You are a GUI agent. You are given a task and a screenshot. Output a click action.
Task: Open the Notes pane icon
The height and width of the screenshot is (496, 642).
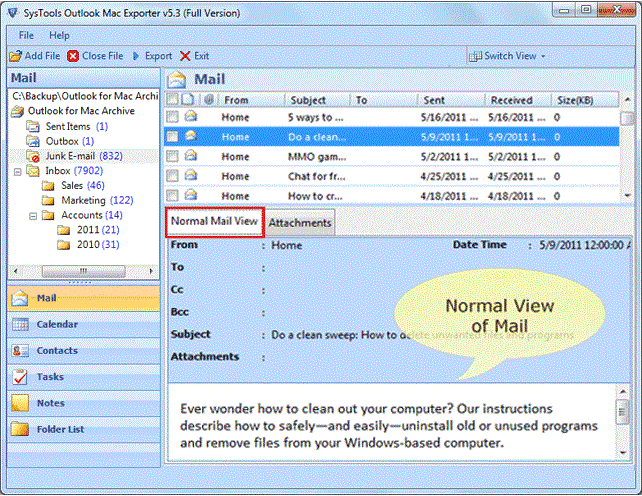tap(20, 403)
